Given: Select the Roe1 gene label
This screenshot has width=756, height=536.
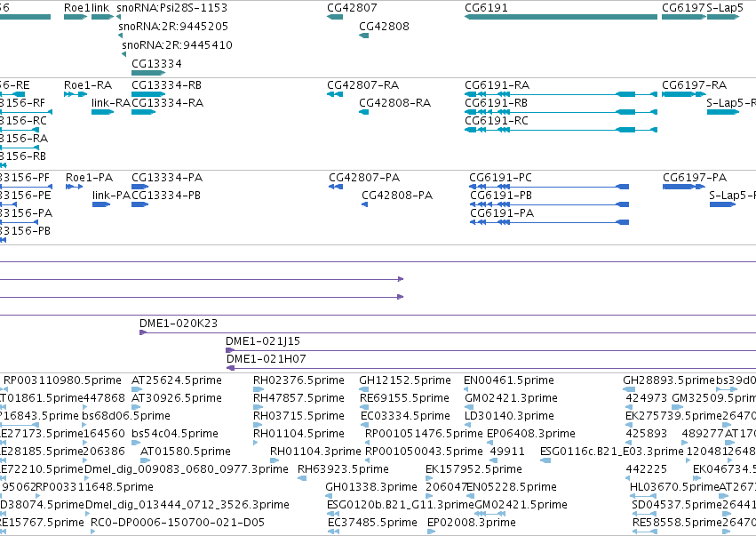Looking at the screenshot, I should [x=76, y=8].
